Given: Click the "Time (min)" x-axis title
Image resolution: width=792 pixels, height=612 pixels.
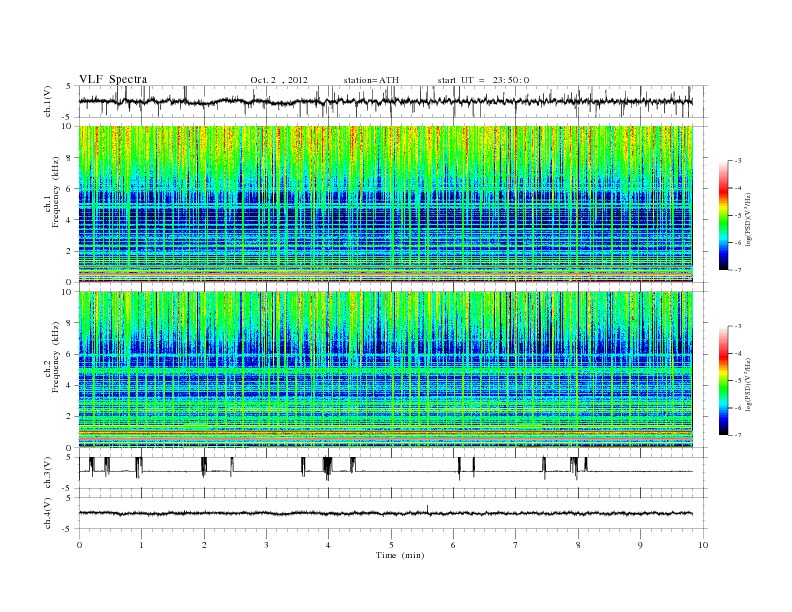Looking at the screenshot, I should [x=400, y=555].
